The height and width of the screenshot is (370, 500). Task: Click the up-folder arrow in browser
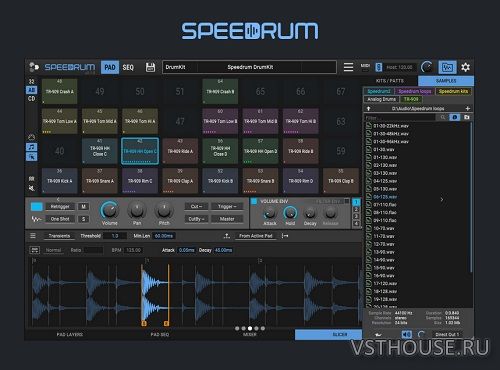[x=368, y=109]
